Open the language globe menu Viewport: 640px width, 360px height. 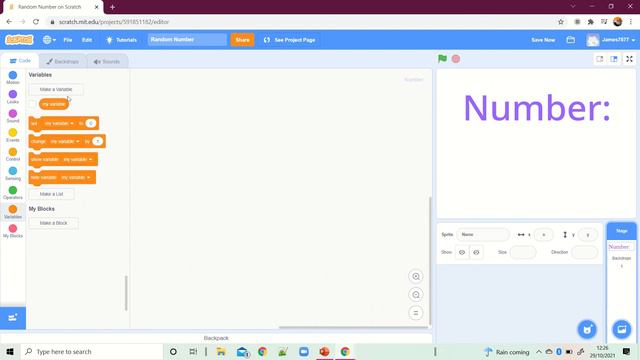(x=49, y=40)
